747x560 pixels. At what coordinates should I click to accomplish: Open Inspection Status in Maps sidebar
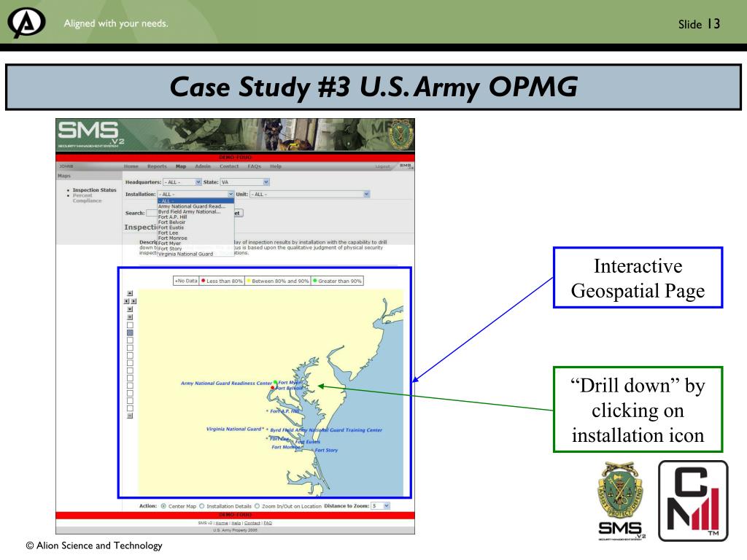click(x=94, y=190)
